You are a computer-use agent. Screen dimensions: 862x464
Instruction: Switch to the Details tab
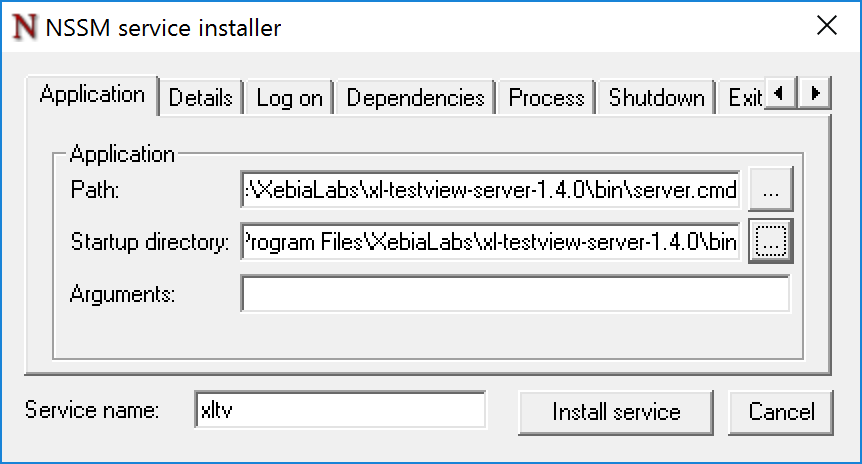coord(200,98)
